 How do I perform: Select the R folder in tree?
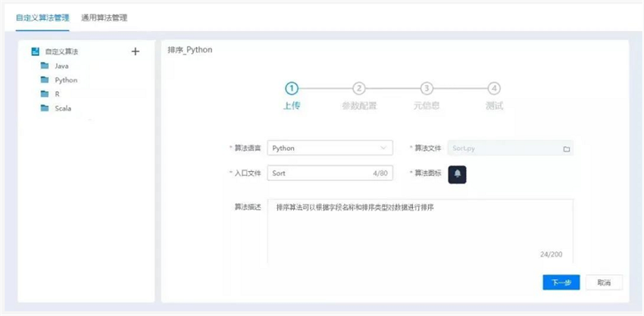point(57,94)
